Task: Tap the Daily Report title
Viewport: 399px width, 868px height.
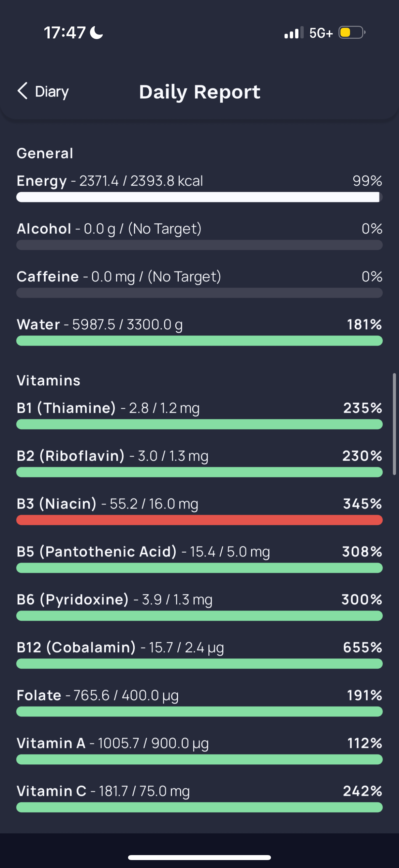Action: click(x=200, y=92)
